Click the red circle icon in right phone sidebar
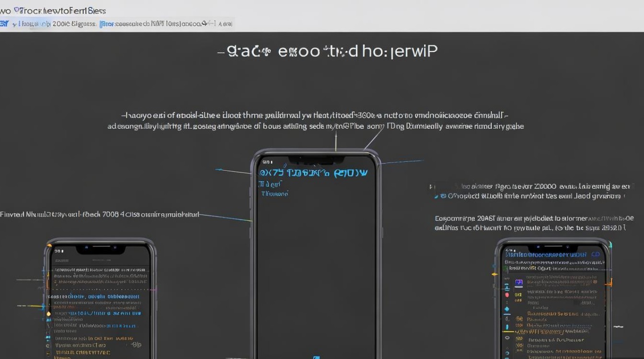Image resolution: width=644 pixels, height=359 pixels. (x=507, y=295)
